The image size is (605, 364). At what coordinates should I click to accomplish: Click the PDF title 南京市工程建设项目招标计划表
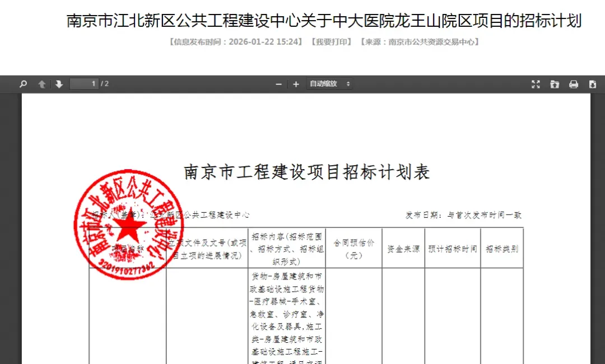click(307, 172)
